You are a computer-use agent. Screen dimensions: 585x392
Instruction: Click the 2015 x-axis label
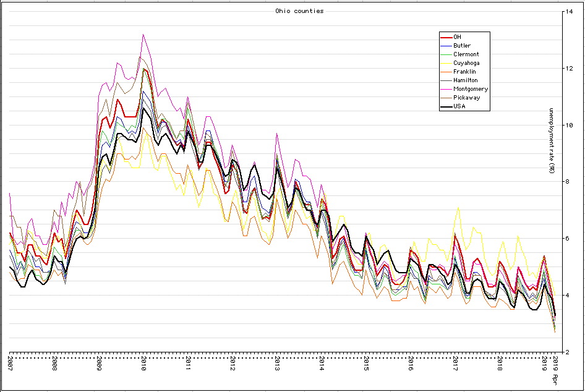point(366,364)
